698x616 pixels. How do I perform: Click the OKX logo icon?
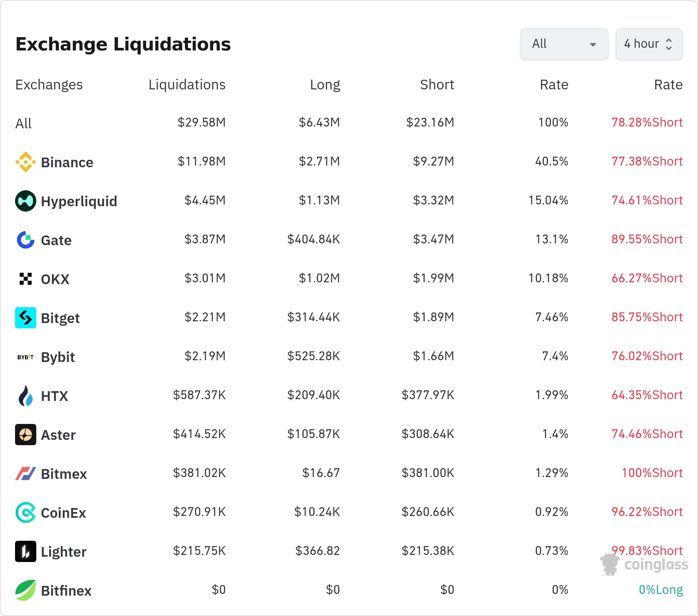pos(26,279)
